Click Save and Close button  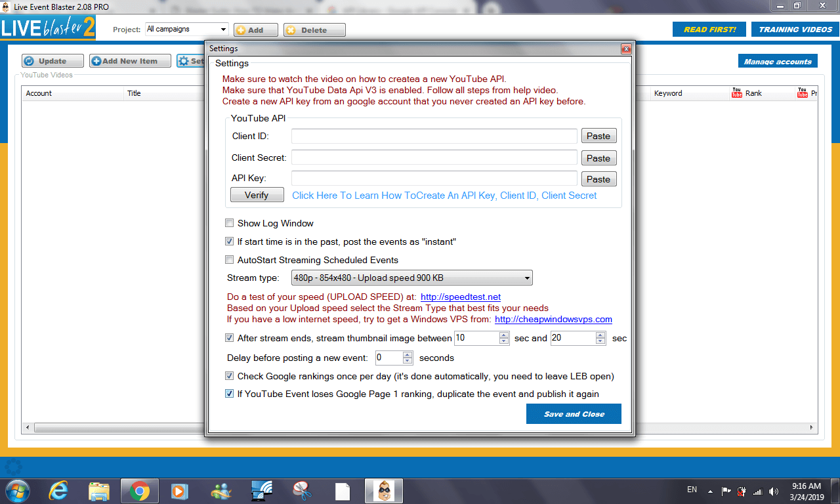tap(574, 414)
